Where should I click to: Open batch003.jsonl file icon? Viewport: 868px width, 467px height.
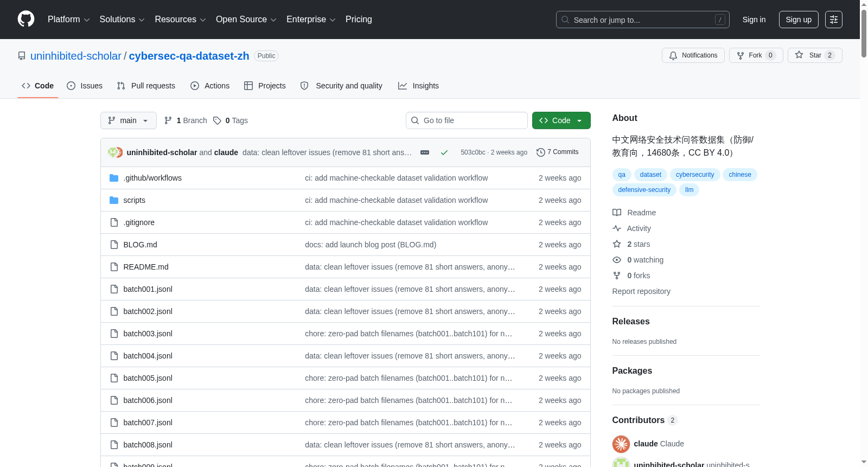coord(114,334)
